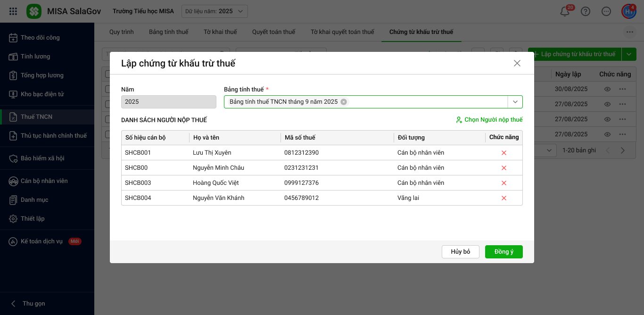
Task: Open notifications bell icon
Action: pos(565,11)
